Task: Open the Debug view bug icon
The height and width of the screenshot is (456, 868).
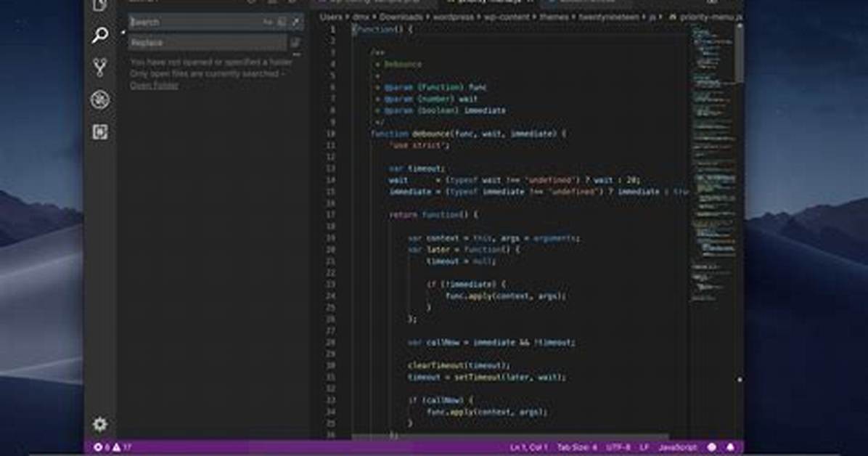Action: coord(99,99)
